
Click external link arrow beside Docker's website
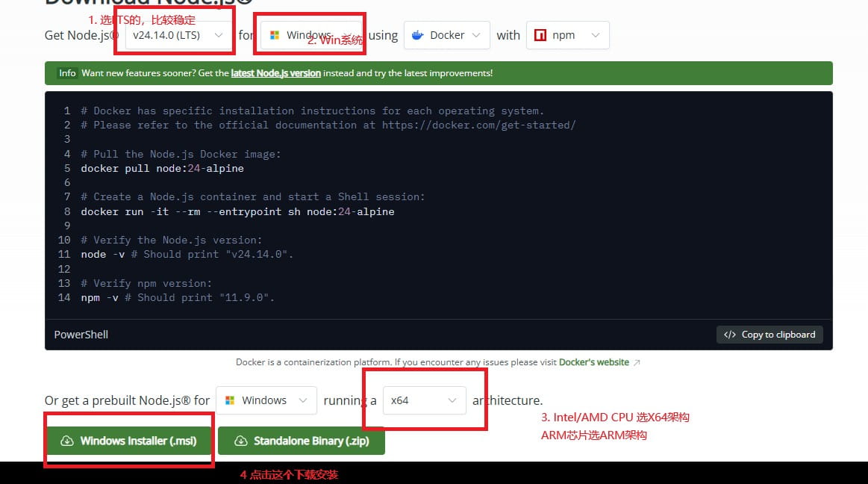coord(637,363)
